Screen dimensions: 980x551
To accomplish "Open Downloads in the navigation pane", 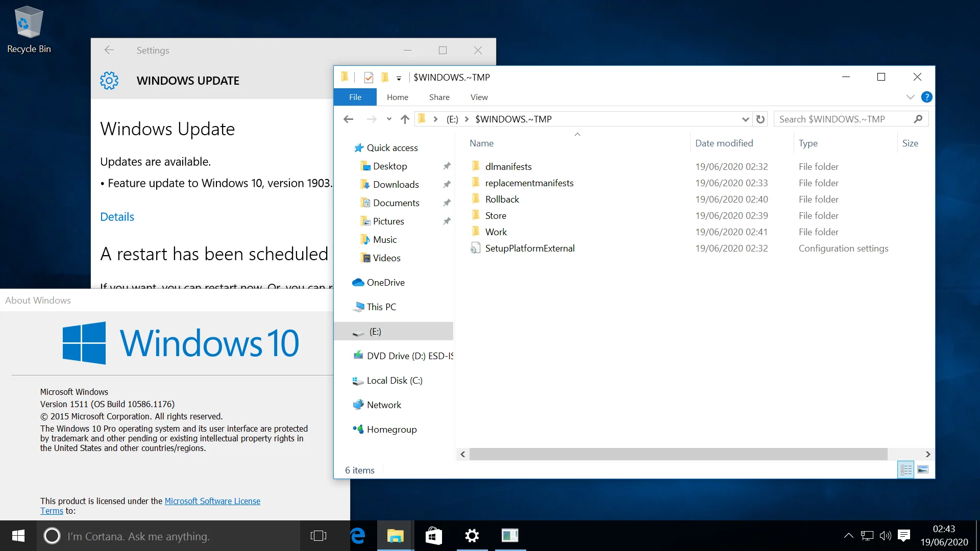I will pyautogui.click(x=396, y=185).
